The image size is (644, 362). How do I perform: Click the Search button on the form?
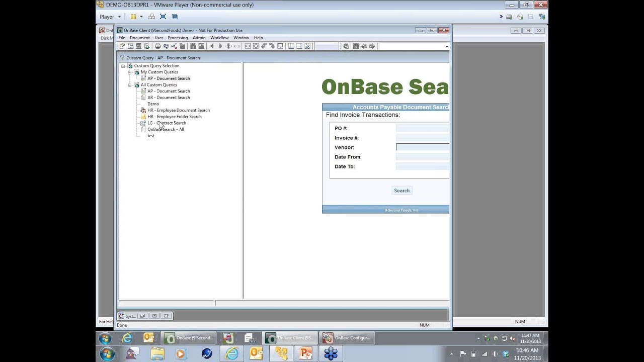tap(401, 191)
